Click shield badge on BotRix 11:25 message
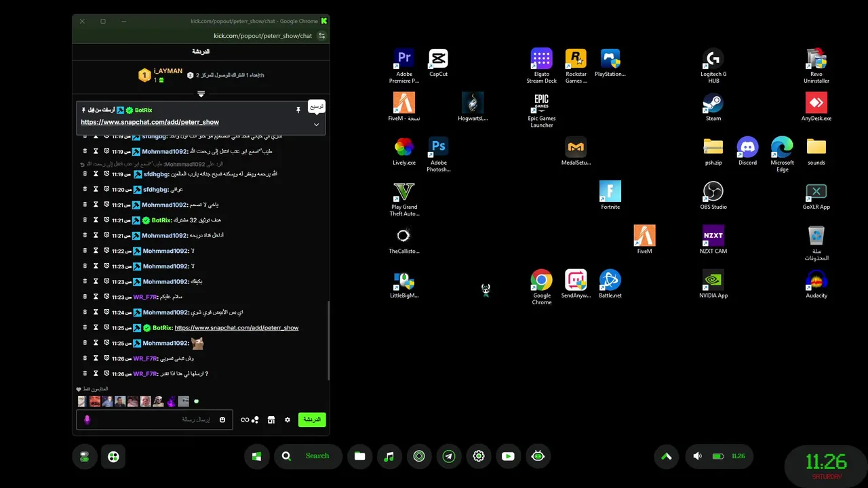Screen dimensions: 868x488 click(106, 327)
